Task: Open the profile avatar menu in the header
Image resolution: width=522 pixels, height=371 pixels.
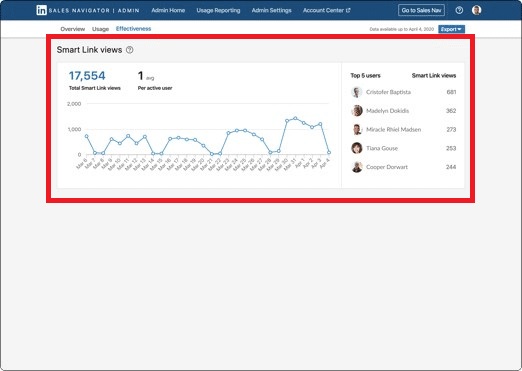Action: [476, 10]
